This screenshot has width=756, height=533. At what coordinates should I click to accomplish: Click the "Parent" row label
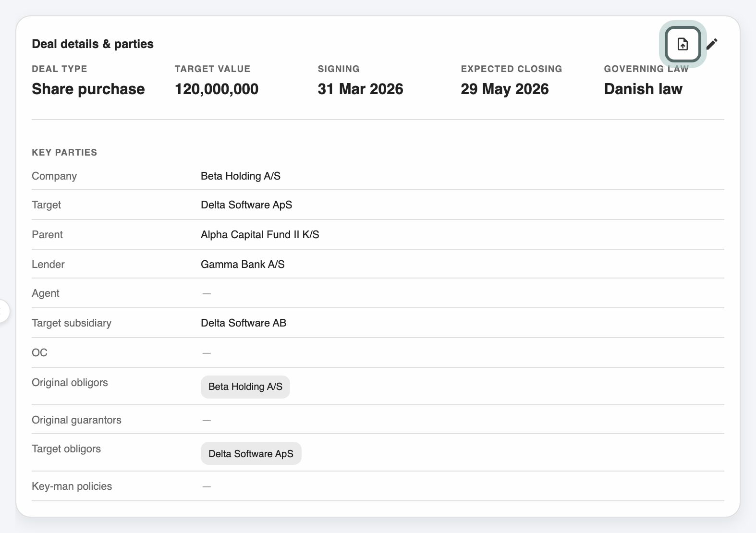[x=47, y=235]
